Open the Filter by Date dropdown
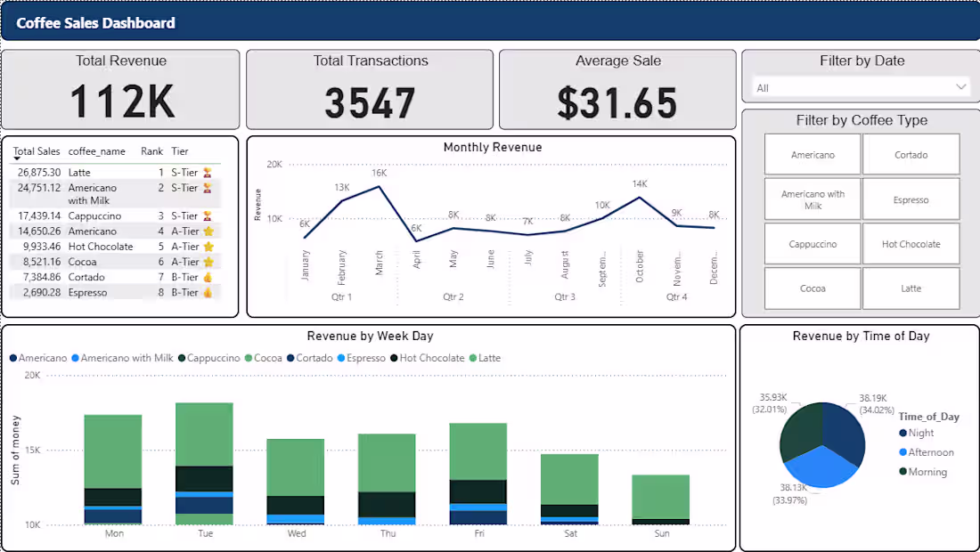The image size is (980, 552). [861, 87]
